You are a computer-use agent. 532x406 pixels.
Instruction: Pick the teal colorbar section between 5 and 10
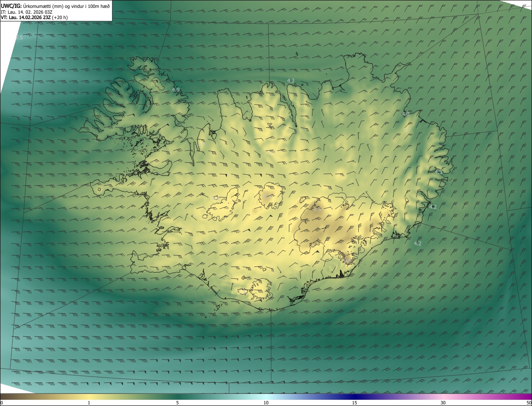click(x=222, y=396)
